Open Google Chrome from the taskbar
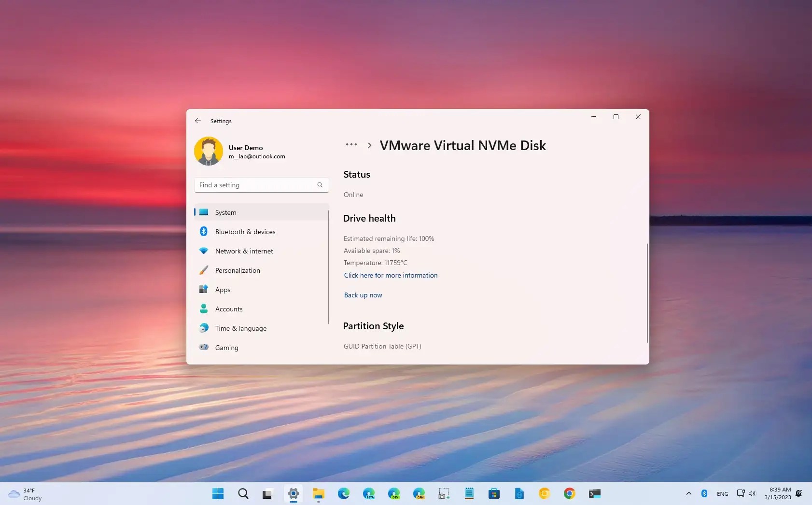Screen dimensions: 812x505 point(570,493)
